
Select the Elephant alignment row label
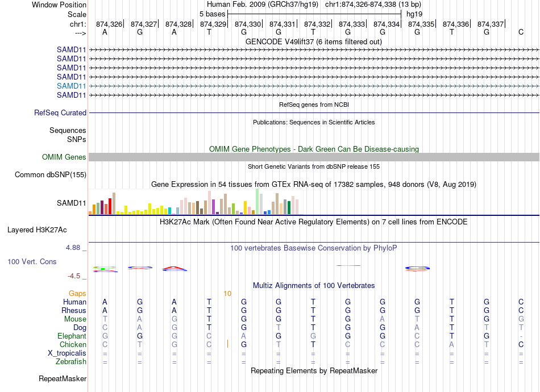(x=72, y=336)
